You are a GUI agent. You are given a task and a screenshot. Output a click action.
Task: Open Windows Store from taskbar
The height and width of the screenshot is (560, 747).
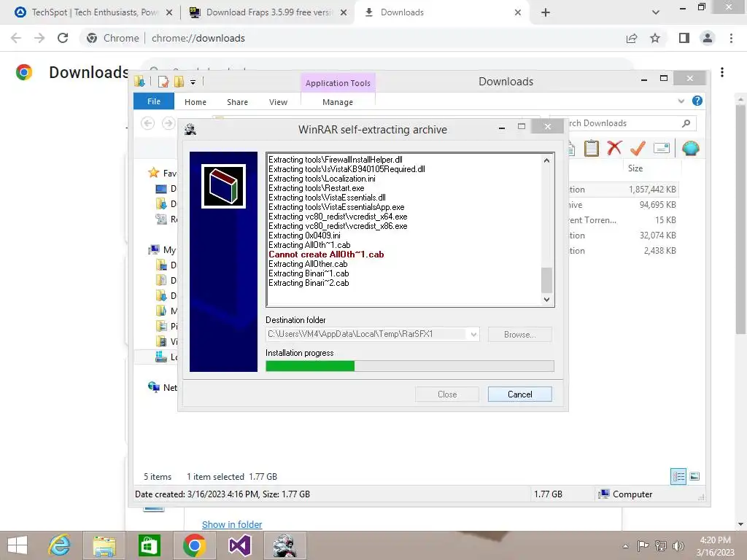click(x=149, y=545)
